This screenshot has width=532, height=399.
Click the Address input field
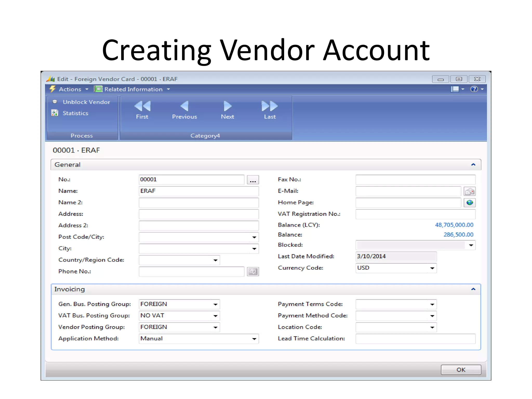point(199,214)
